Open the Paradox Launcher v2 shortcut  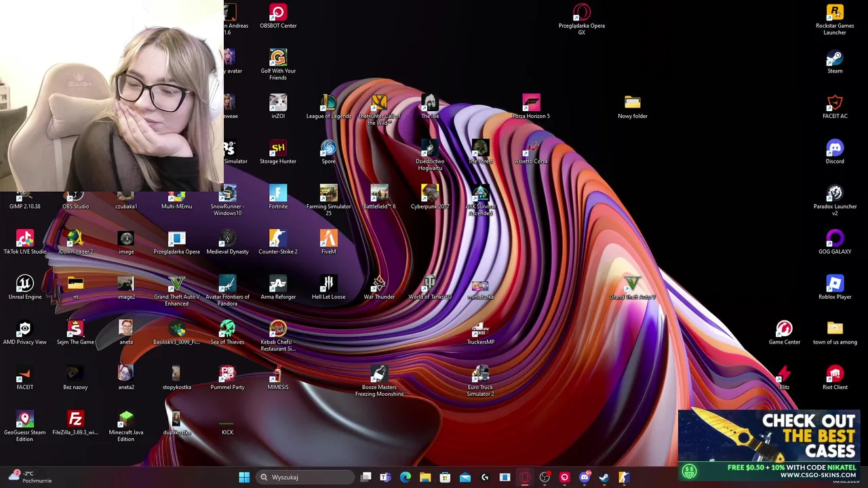(x=835, y=200)
